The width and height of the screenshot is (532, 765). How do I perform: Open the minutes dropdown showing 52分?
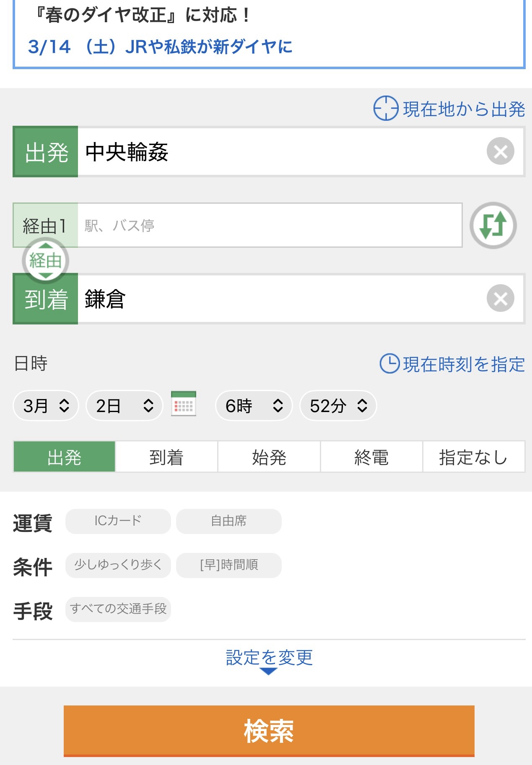338,405
